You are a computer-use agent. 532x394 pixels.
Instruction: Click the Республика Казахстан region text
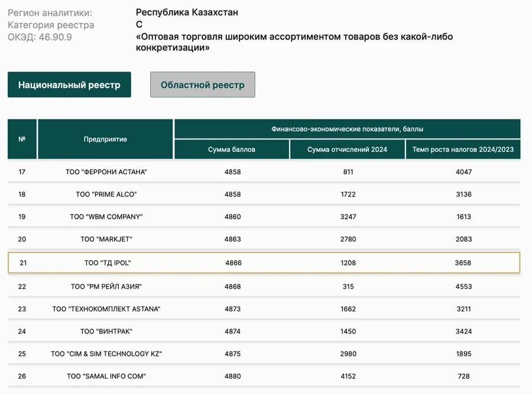coord(187,12)
